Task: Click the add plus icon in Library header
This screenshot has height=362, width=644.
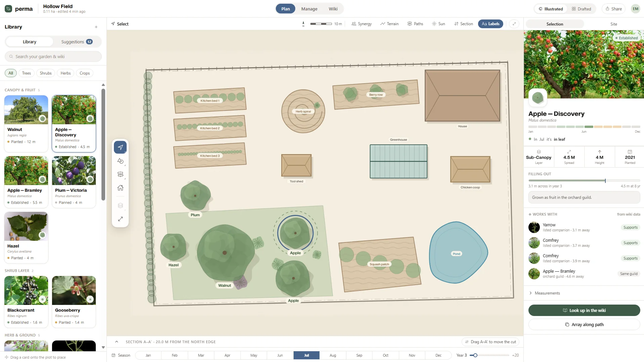Action: pos(96,27)
